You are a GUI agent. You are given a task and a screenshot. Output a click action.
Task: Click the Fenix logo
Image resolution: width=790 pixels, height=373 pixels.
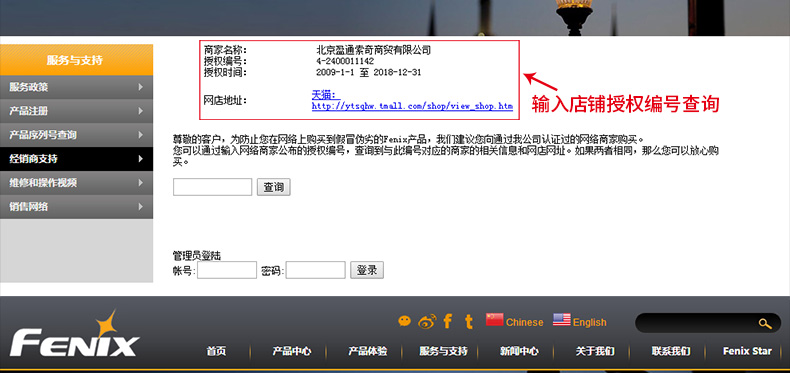[74, 333]
